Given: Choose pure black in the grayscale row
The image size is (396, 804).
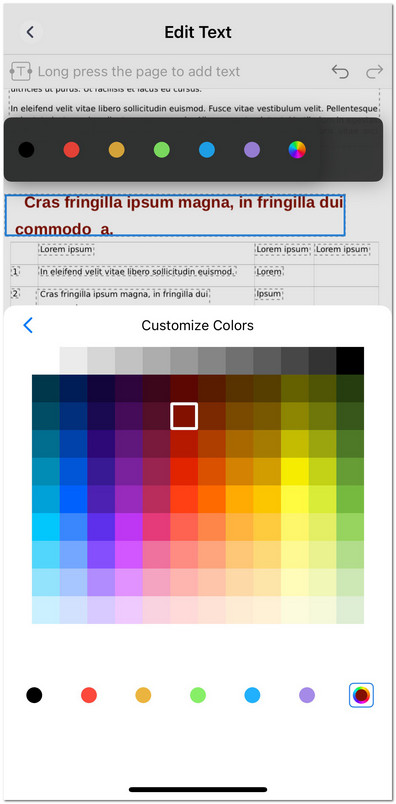Looking at the screenshot, I should coord(350,360).
